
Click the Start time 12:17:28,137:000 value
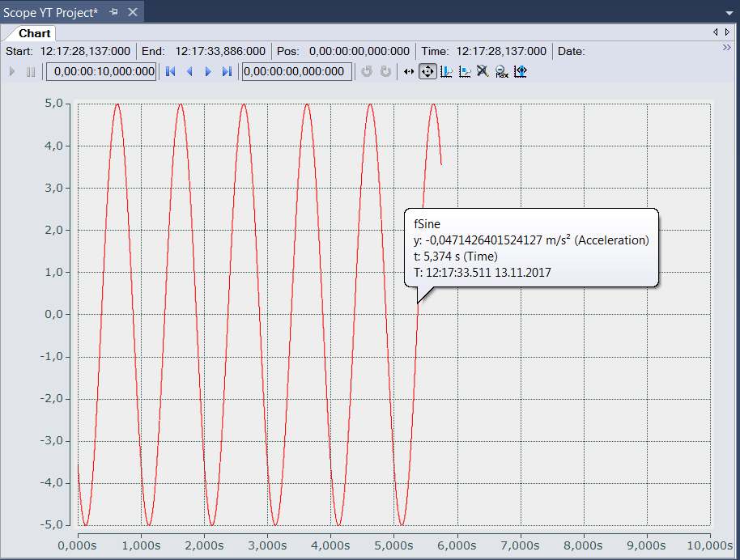85,51
